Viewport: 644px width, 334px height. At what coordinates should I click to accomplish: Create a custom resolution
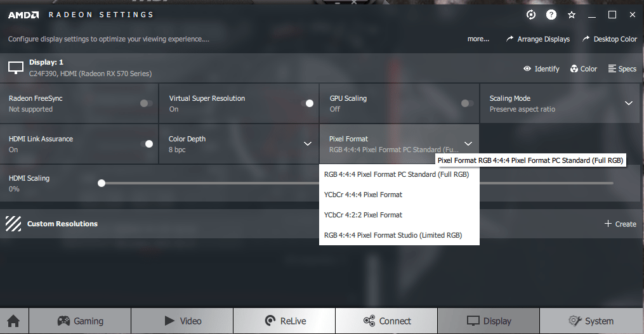coord(620,224)
